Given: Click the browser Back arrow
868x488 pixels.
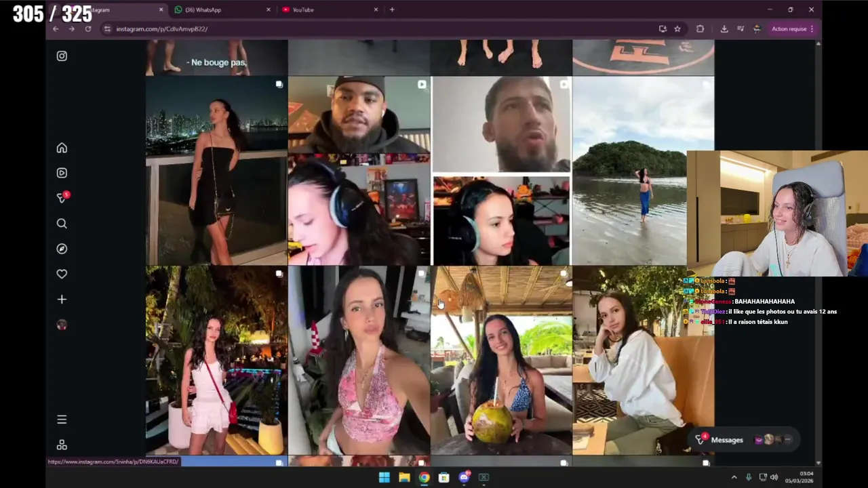Looking at the screenshot, I should tap(56, 29).
